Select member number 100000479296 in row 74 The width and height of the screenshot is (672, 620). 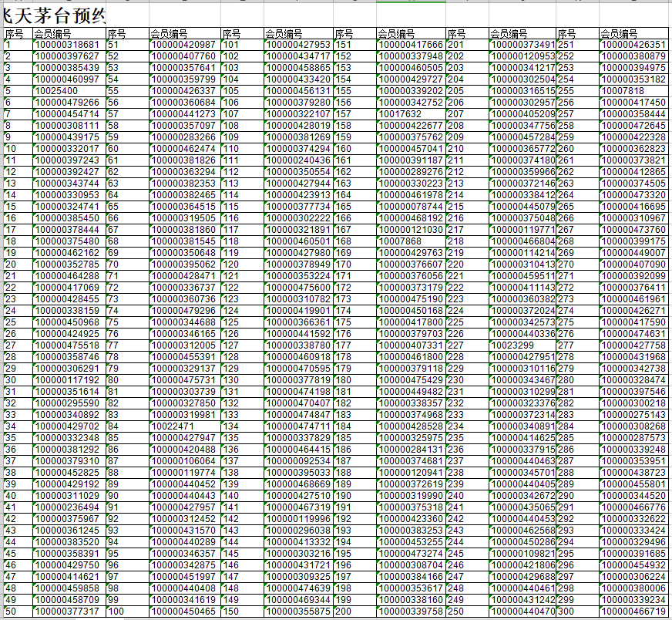185,312
